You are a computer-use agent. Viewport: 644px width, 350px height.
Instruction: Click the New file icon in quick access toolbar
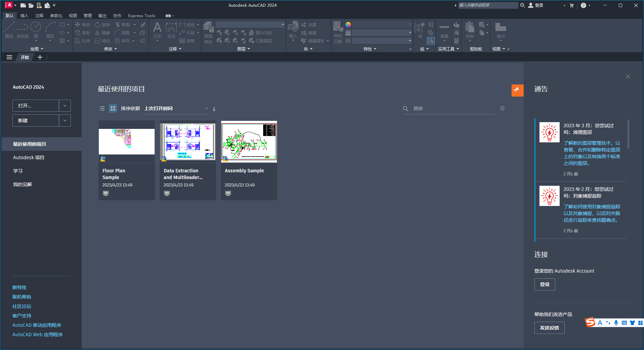(x=23, y=5)
